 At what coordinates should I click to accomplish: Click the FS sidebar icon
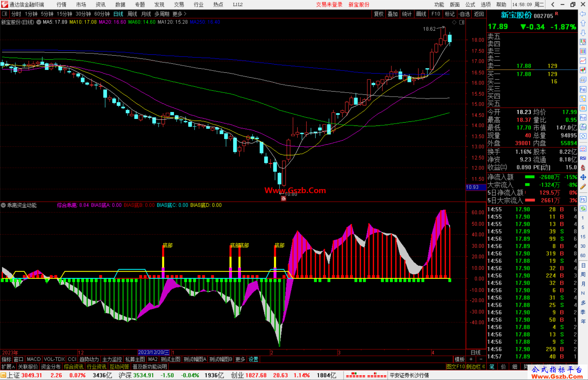click(583, 199)
